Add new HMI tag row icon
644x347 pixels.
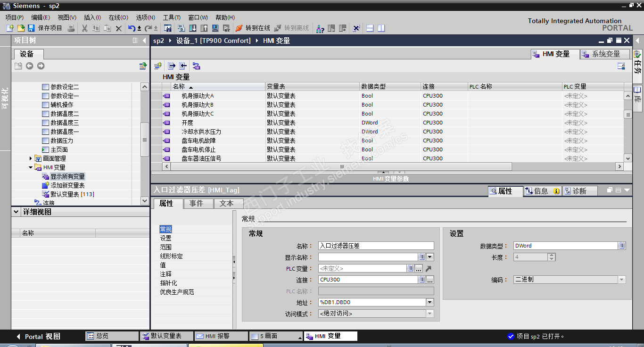point(158,66)
